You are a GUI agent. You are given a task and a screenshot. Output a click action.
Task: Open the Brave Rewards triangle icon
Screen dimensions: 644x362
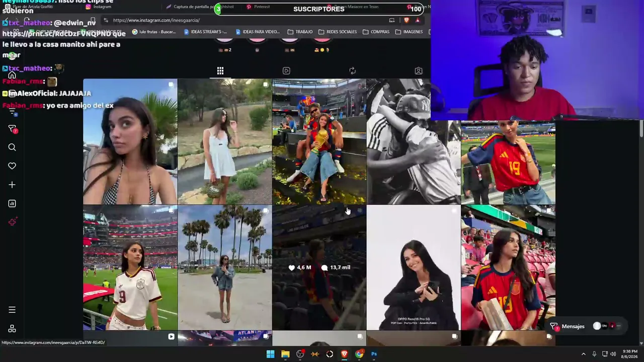coord(418,20)
